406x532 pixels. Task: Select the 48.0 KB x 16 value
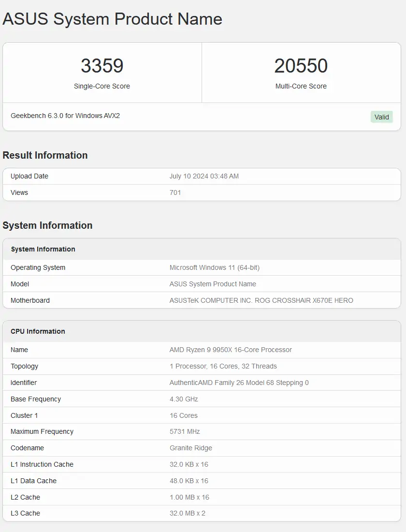click(x=189, y=481)
